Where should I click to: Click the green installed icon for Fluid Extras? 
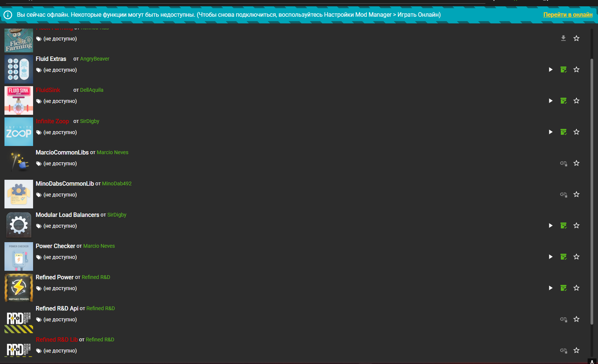(x=563, y=69)
